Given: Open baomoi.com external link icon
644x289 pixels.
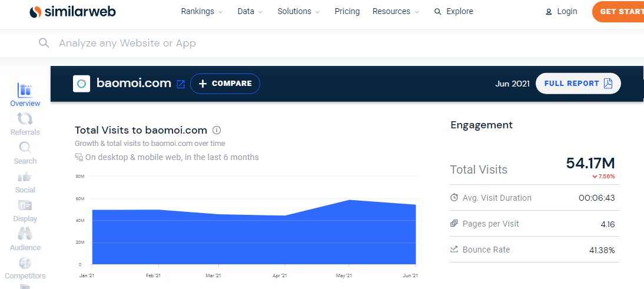Looking at the screenshot, I should (x=181, y=84).
